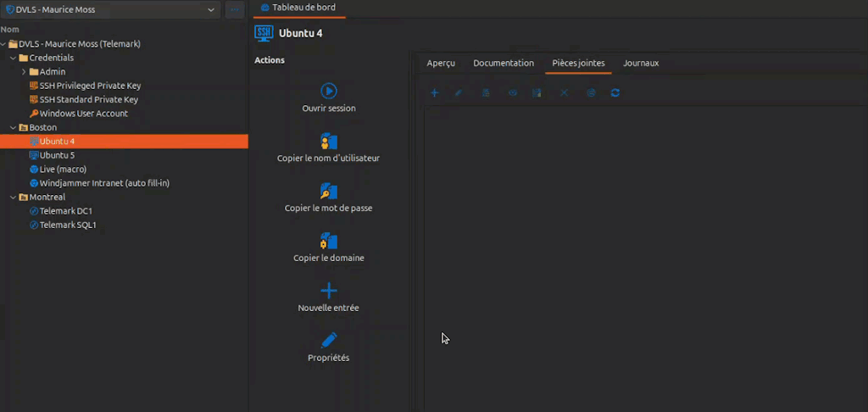Click the edit attachment pencil icon
Image resolution: width=868 pixels, height=412 pixels.
(459, 93)
